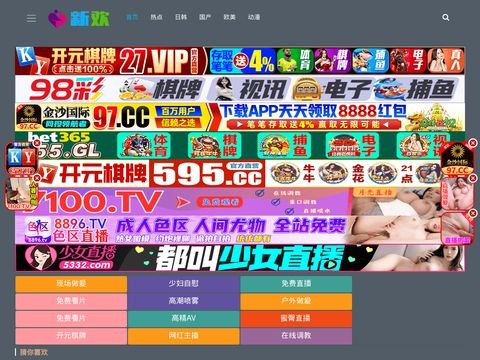Viewport: 480px width, 360px height.
Task: Open the 热点 navigation tab
Action: coord(156,17)
